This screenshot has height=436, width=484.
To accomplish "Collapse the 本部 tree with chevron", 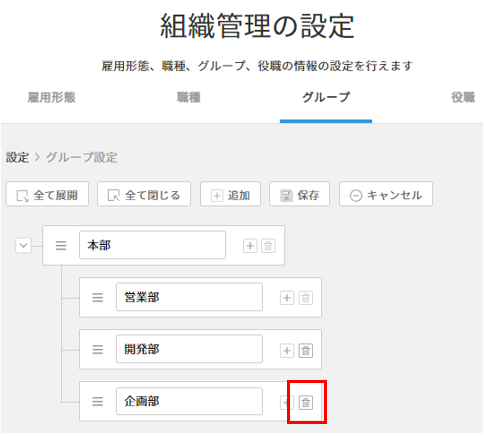I will (x=23, y=246).
